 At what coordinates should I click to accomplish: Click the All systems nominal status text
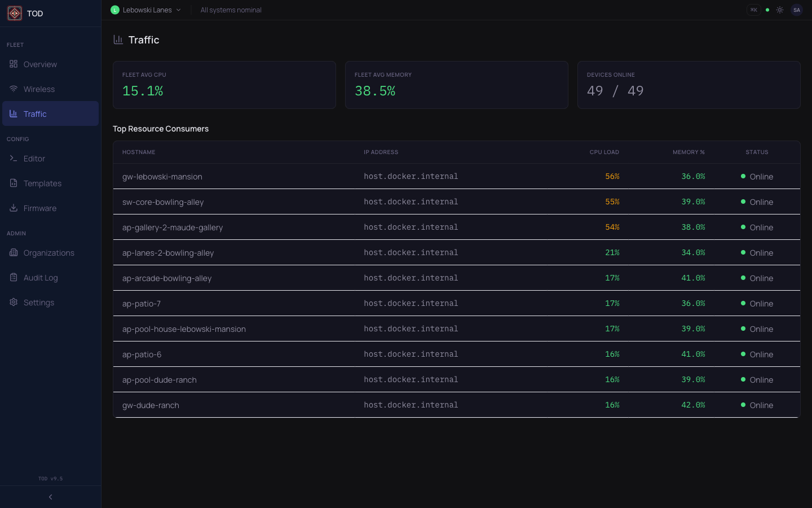231,10
